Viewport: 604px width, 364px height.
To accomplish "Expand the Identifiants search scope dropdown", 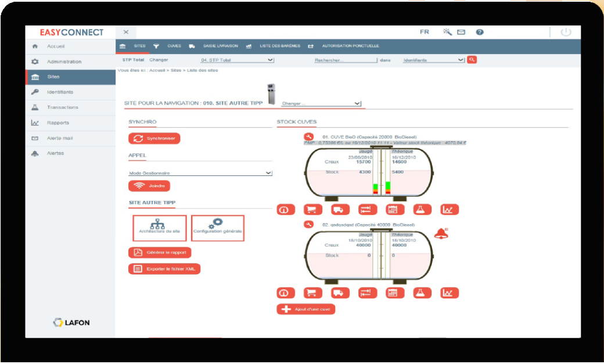I will [x=433, y=60].
